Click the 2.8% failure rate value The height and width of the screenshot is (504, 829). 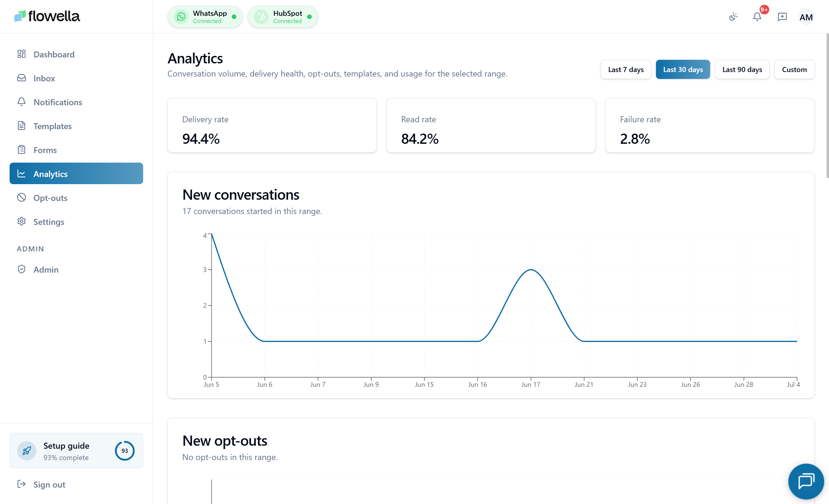635,138
